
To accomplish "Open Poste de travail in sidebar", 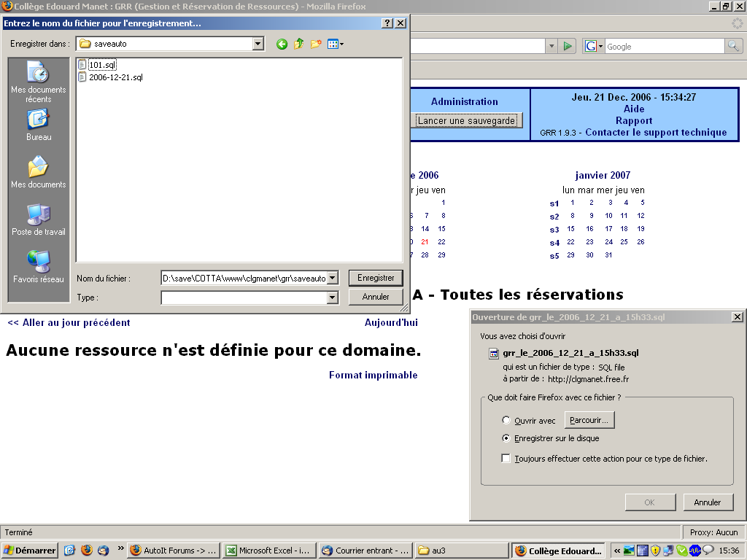I will point(38,219).
